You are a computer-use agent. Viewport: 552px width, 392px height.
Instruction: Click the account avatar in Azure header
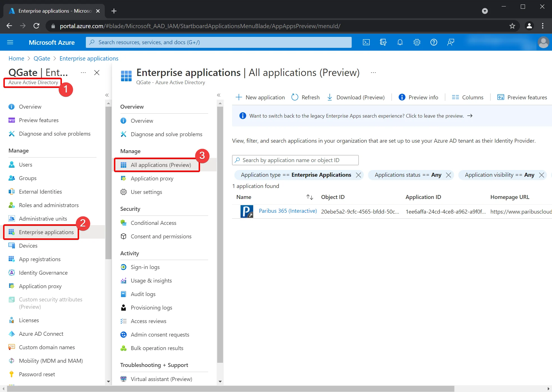[x=543, y=42]
